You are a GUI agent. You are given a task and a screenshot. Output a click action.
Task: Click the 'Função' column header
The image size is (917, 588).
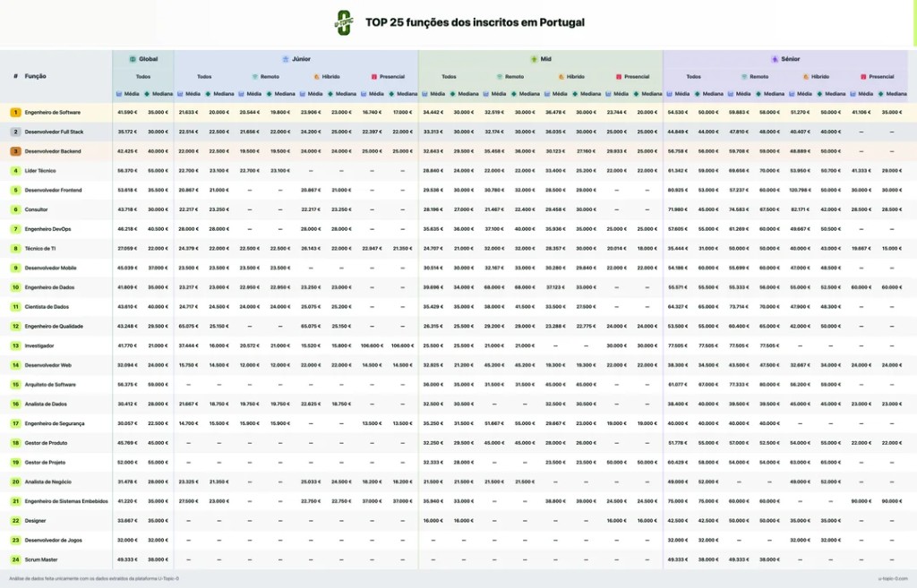35,77
